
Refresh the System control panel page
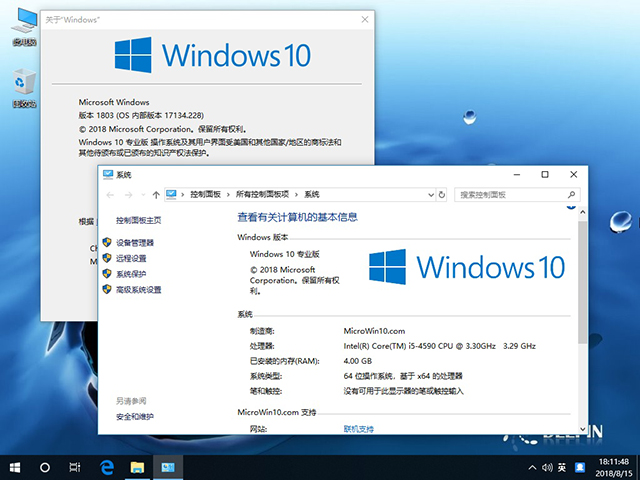(x=442, y=195)
